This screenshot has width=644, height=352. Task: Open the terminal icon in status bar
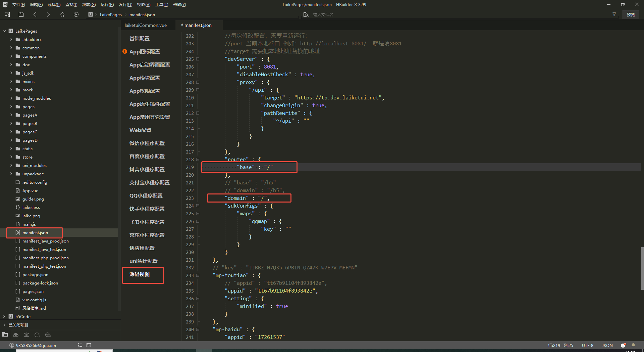point(89,345)
